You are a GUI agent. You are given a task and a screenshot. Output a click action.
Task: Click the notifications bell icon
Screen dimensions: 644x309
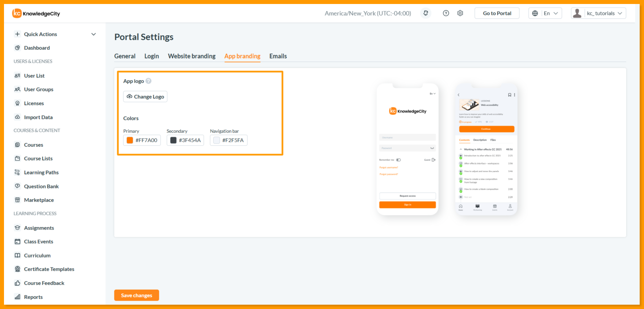point(426,13)
